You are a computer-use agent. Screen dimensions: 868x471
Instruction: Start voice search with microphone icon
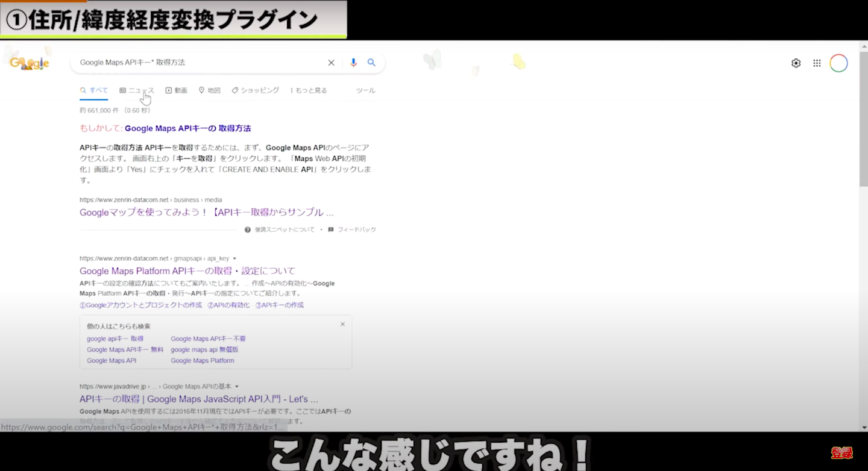[353, 63]
